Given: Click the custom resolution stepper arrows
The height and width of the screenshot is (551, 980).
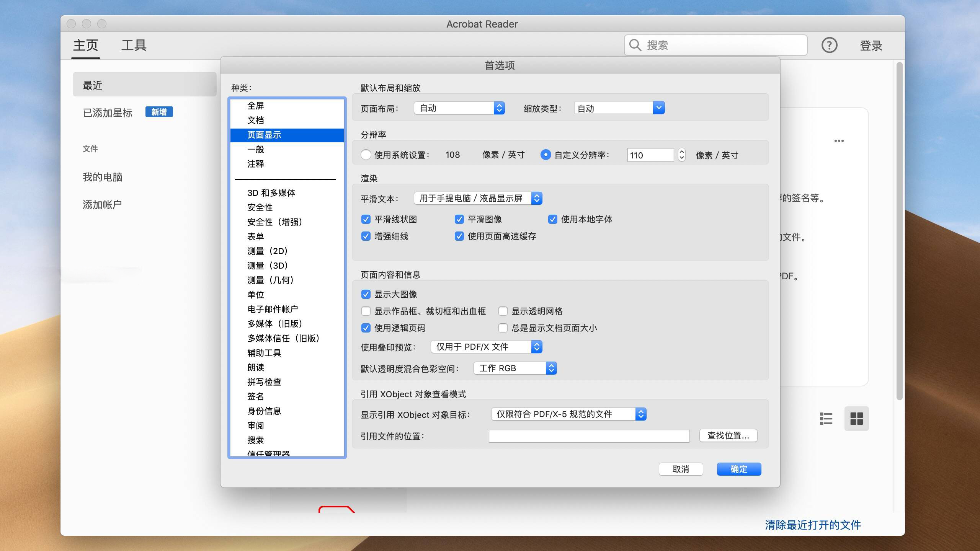Looking at the screenshot, I should [681, 155].
